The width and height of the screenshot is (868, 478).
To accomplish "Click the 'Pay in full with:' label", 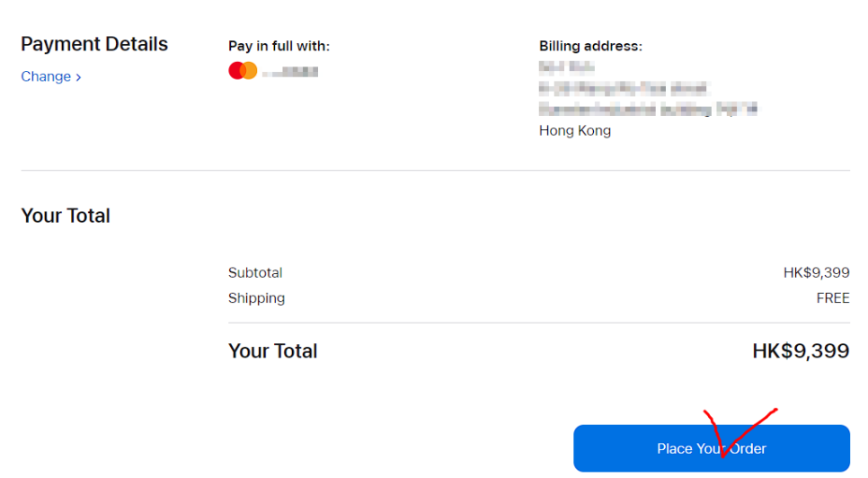I will click(279, 46).
